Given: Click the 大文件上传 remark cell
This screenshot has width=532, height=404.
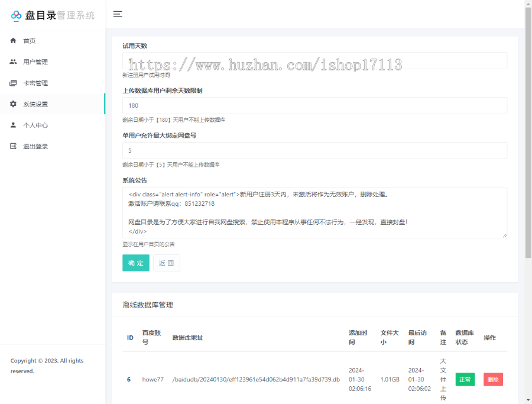Looking at the screenshot, I should point(443,380).
